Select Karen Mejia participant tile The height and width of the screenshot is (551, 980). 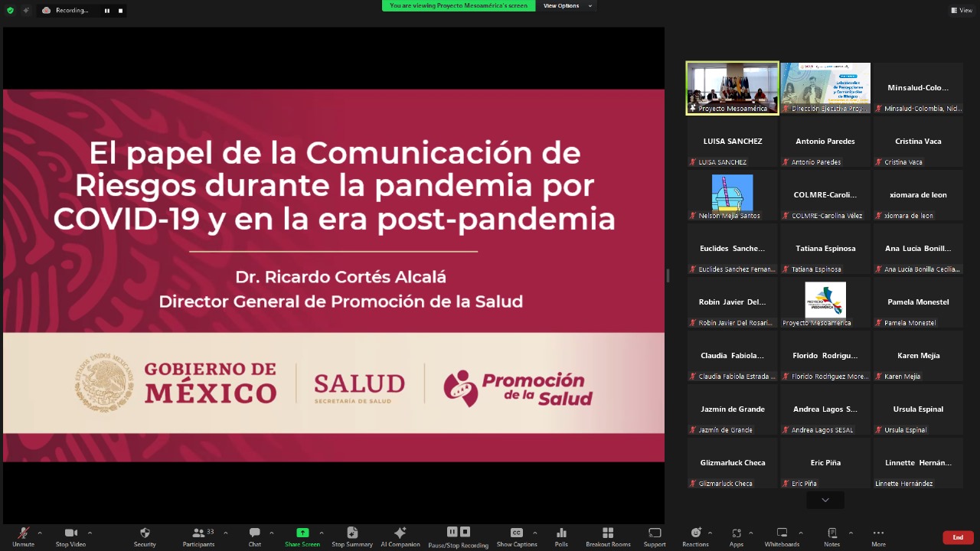coord(918,356)
